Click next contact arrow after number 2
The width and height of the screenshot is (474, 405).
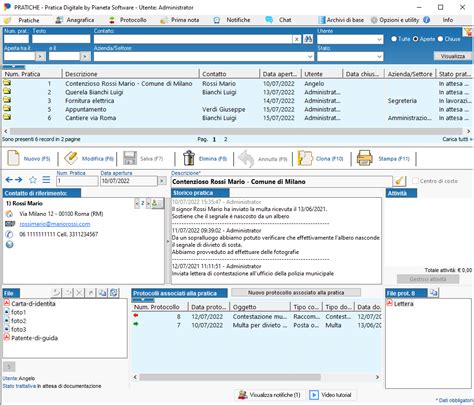[x=149, y=203]
